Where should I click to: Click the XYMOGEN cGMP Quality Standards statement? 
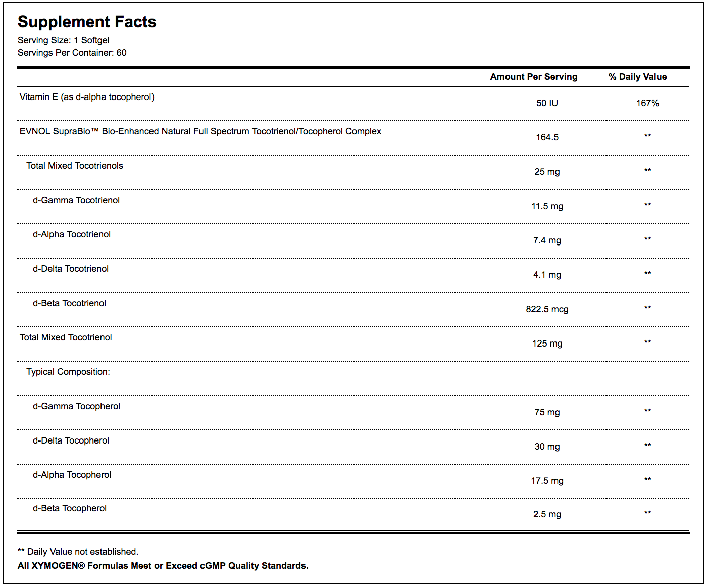[x=163, y=566]
